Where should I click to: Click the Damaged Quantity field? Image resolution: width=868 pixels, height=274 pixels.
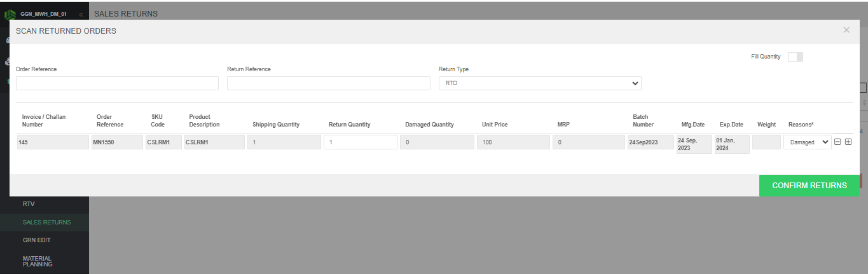436,142
